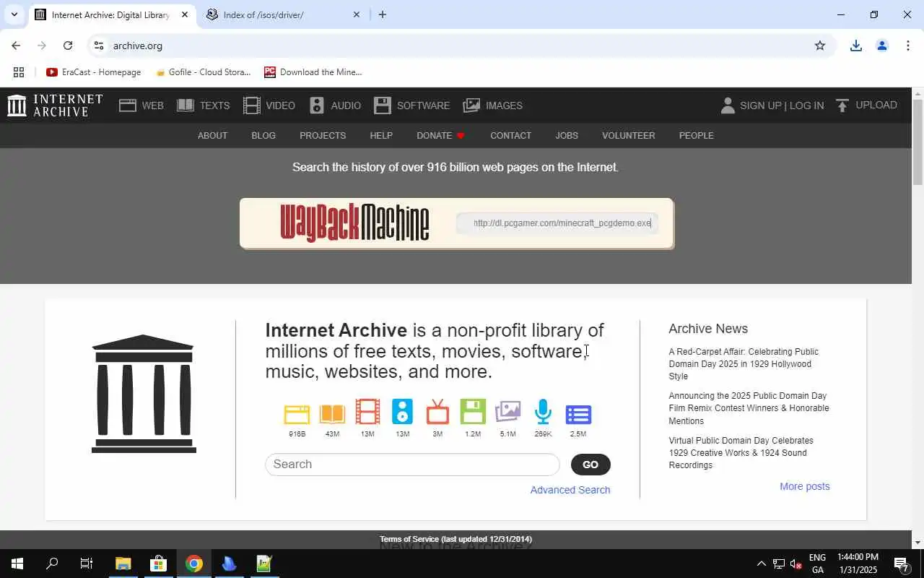Open File Explorer from the taskbar
Screen dimensions: 924x578
123,564
